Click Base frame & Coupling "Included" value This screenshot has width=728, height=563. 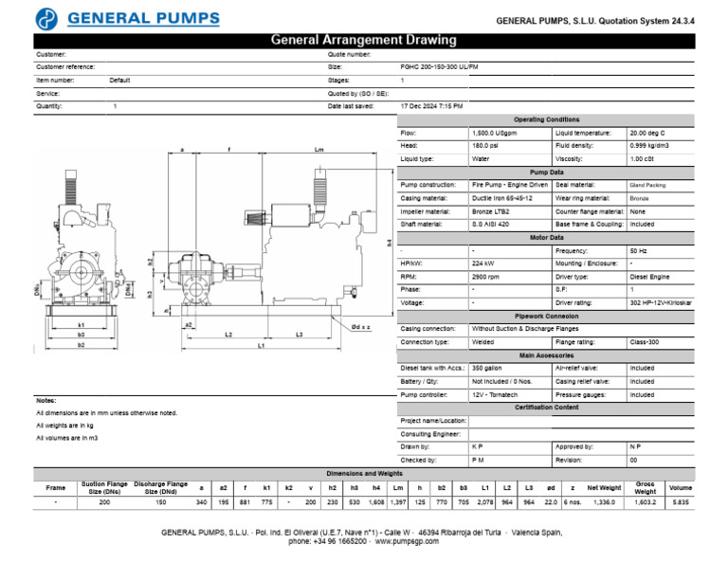642,225
